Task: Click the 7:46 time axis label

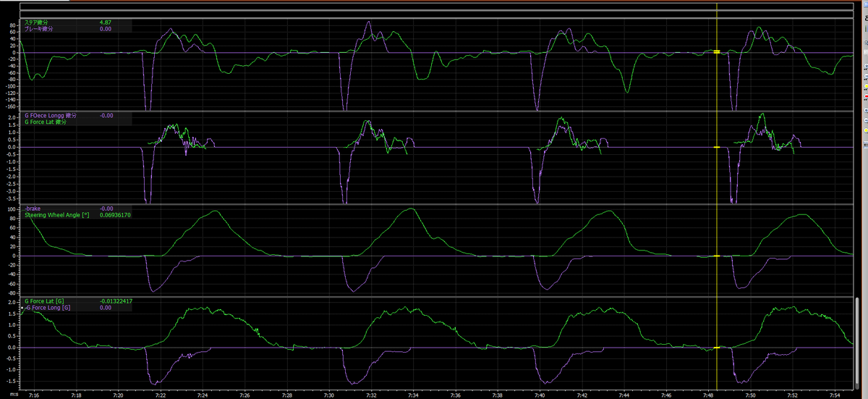Action: 667,395
